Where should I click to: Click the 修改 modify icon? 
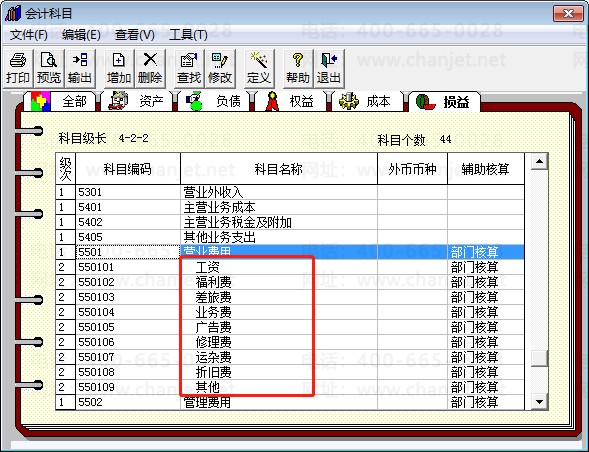coord(220,68)
